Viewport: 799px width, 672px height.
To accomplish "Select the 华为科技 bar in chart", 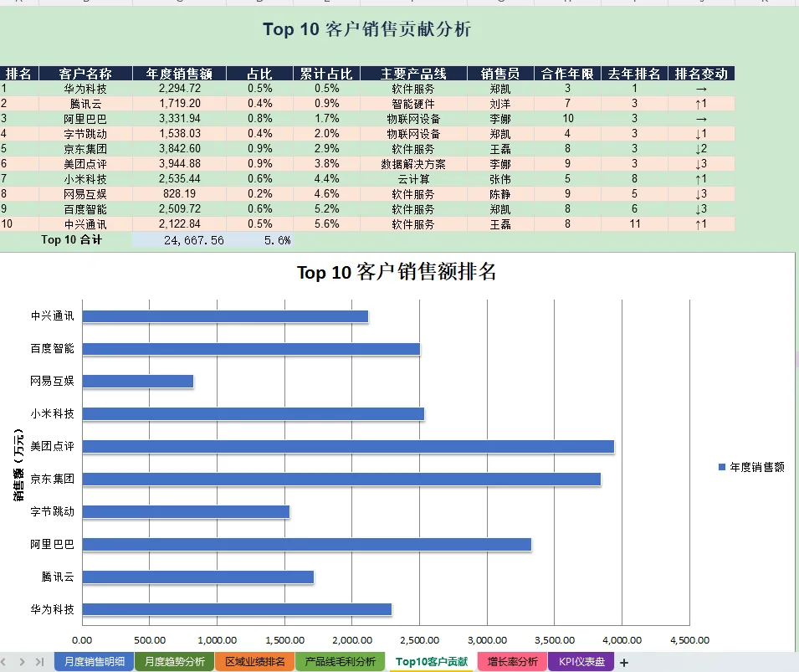I will point(237,609).
